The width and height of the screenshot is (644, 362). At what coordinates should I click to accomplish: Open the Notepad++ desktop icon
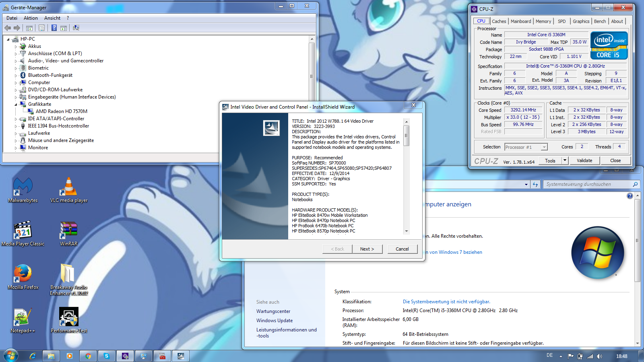[23, 320]
